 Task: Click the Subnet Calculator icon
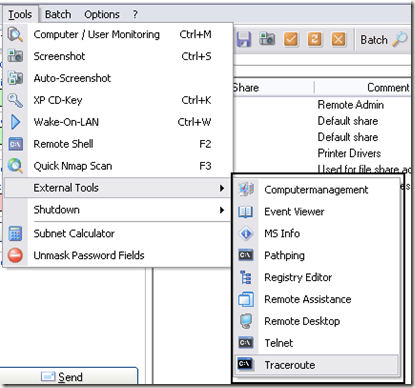coord(15,233)
